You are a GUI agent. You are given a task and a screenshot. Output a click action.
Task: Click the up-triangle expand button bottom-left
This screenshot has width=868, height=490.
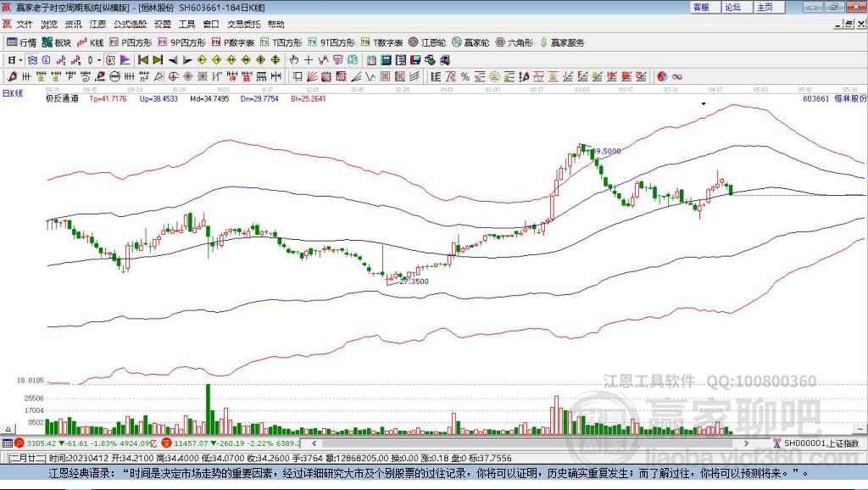(x=8, y=429)
